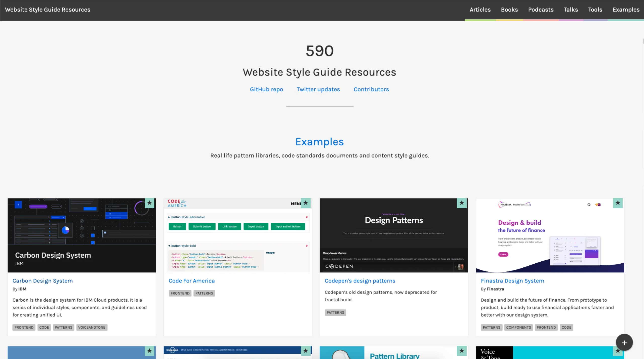This screenshot has width=644, height=359.
Task: Click the Finastra author name
Action: coord(495,289)
